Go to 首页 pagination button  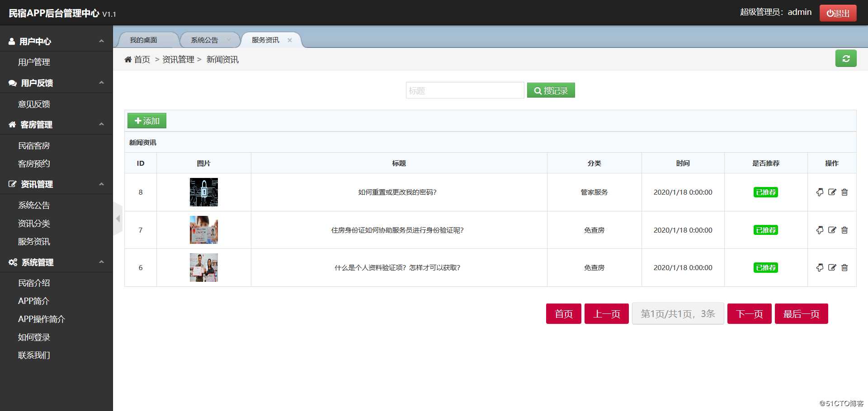tap(563, 314)
